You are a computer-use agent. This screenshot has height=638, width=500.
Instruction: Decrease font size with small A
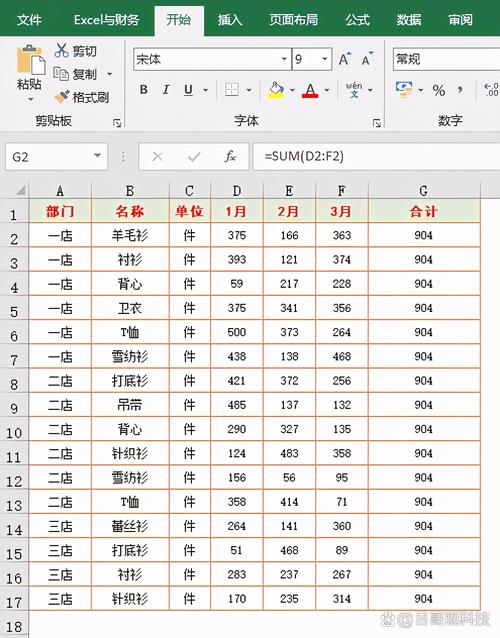tap(367, 59)
